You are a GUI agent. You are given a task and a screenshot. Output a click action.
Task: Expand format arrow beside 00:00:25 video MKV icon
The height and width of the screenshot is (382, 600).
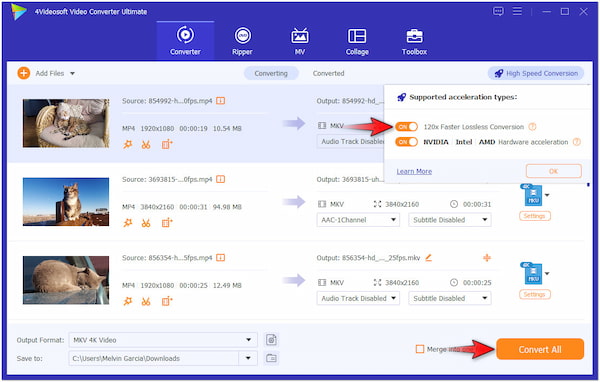[x=547, y=273]
